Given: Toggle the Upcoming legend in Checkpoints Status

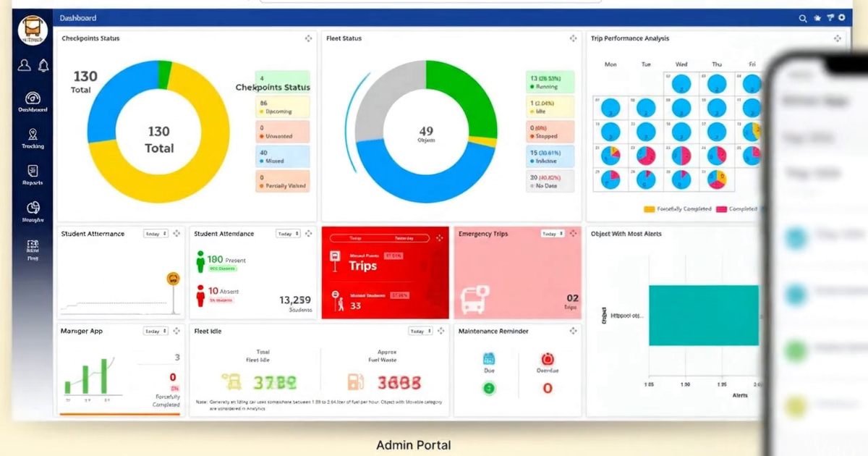Looking at the screenshot, I should (282, 108).
